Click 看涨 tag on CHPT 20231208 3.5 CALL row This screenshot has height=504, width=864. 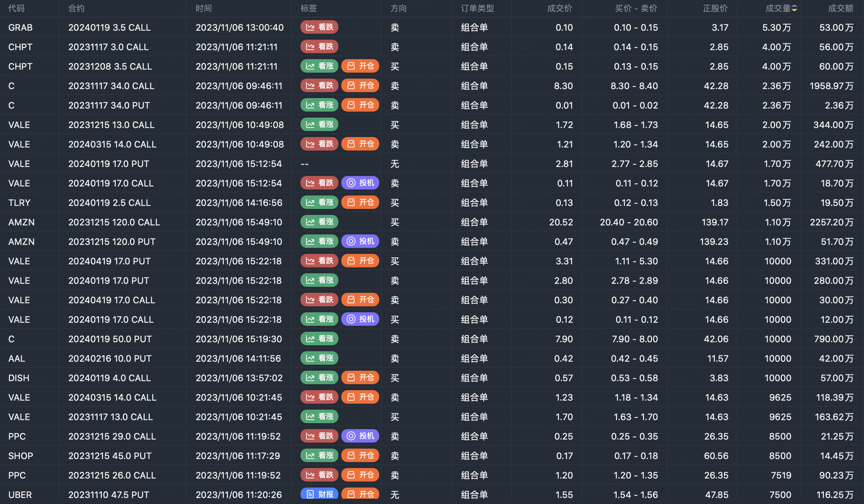[x=320, y=66]
